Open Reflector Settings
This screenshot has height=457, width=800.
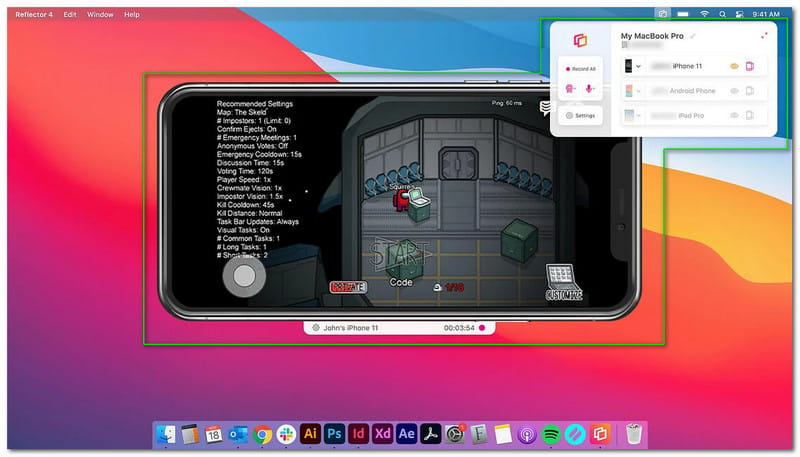click(581, 116)
